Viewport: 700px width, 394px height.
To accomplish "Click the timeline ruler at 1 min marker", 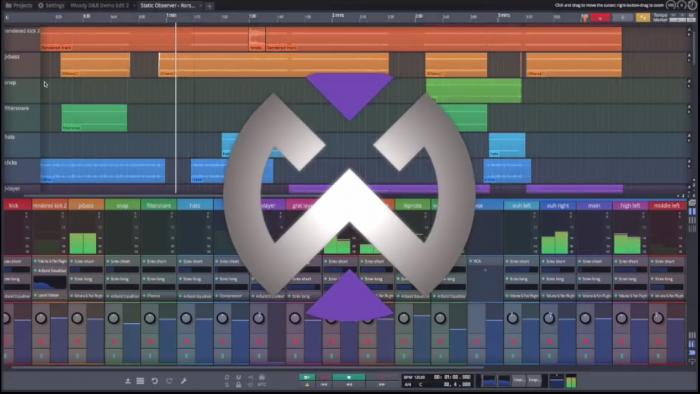I will point(171,17).
